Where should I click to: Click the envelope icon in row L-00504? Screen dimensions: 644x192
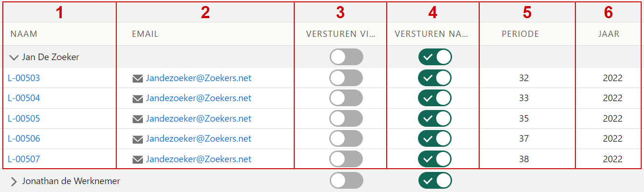point(138,99)
